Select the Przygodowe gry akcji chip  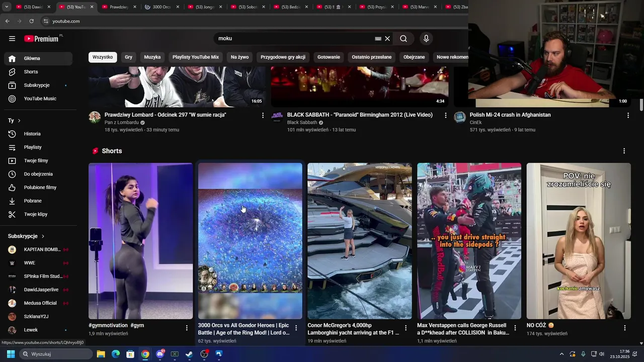coord(283,57)
